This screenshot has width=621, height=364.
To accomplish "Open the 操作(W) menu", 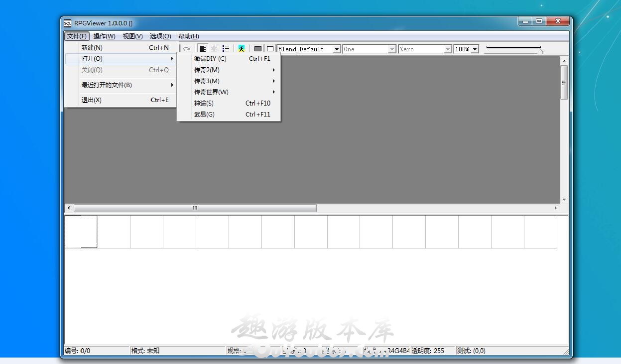I will (x=104, y=36).
